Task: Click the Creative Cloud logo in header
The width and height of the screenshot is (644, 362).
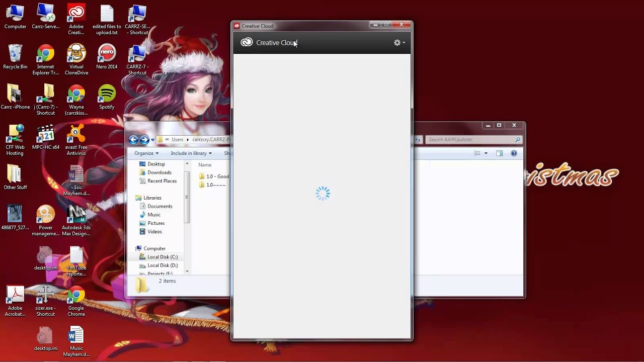Action: [247, 43]
